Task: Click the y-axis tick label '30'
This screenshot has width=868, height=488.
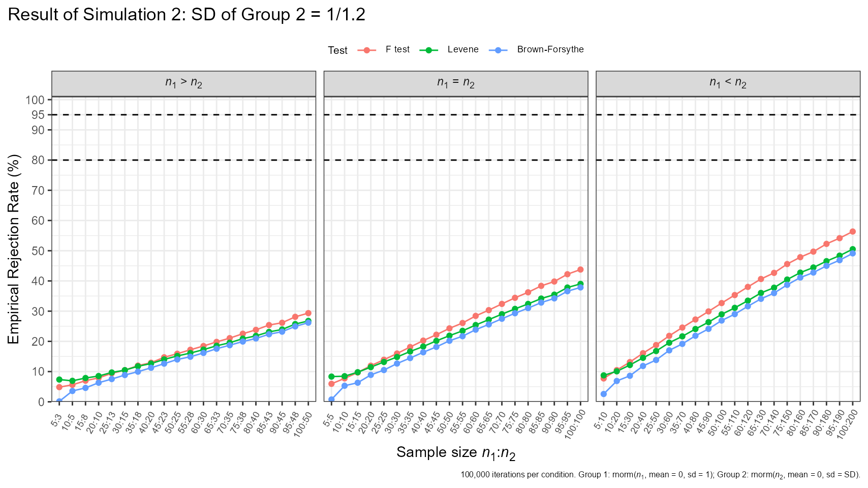Action: (39, 311)
